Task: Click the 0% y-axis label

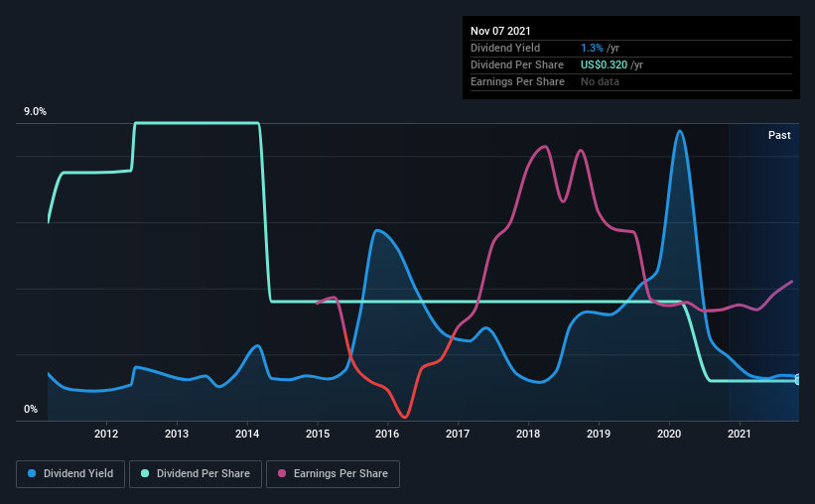Action: 31,410
